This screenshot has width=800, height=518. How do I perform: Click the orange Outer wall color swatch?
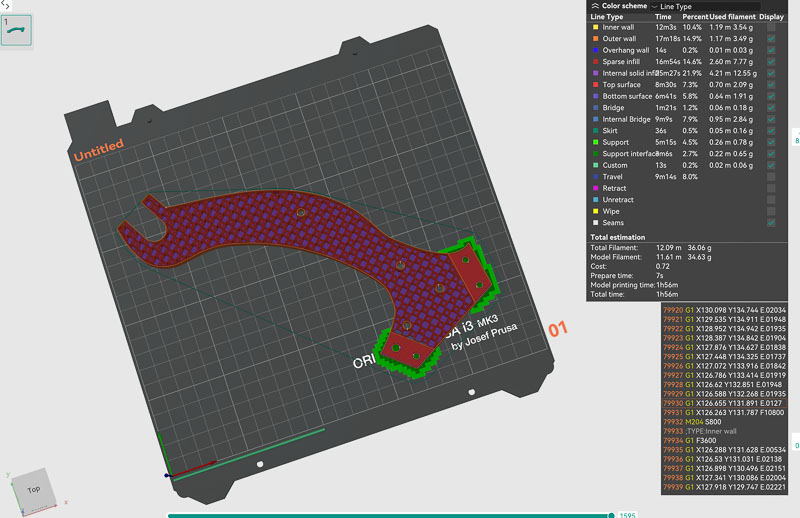click(595, 39)
